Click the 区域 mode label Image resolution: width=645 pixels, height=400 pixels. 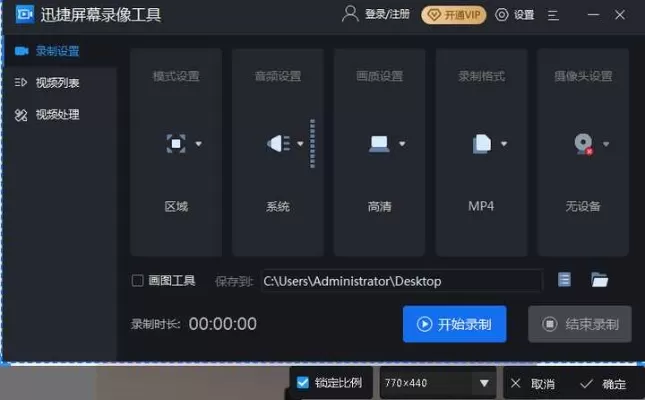coord(176,206)
